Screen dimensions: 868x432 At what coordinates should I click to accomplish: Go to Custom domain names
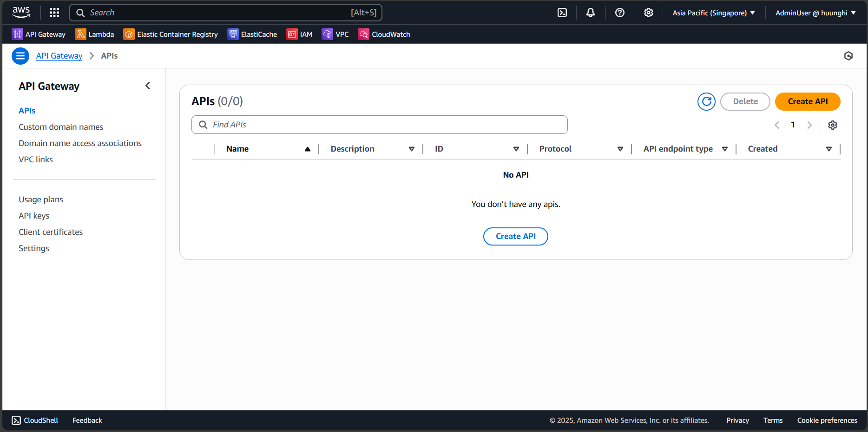click(x=61, y=127)
